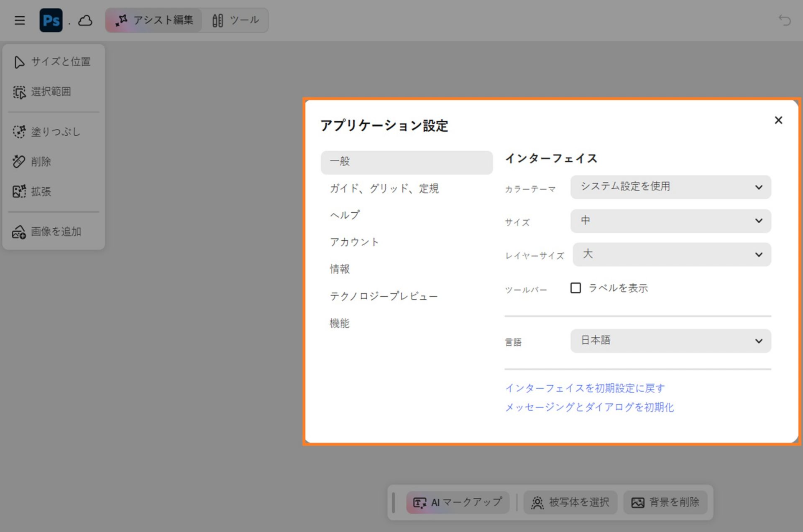Open the hamburger main menu
This screenshot has width=803, height=532.
click(20, 20)
